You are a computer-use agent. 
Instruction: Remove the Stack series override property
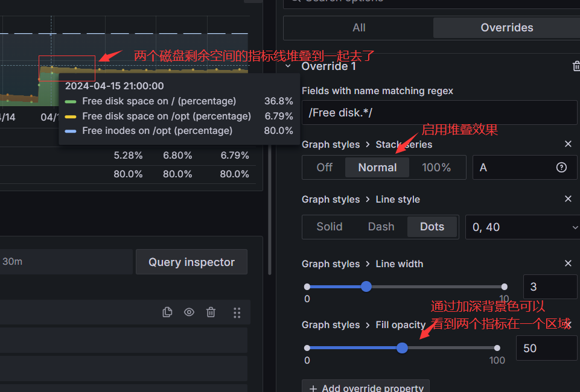[568, 144]
